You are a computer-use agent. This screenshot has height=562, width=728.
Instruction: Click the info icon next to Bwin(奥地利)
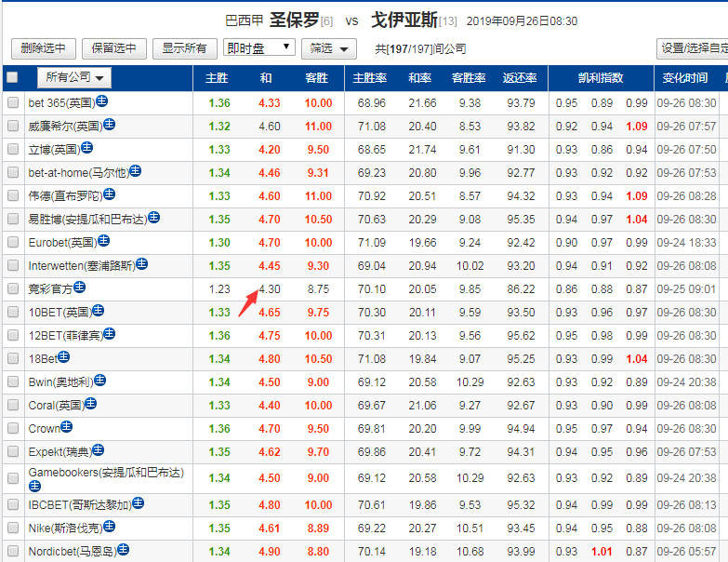click(100, 380)
